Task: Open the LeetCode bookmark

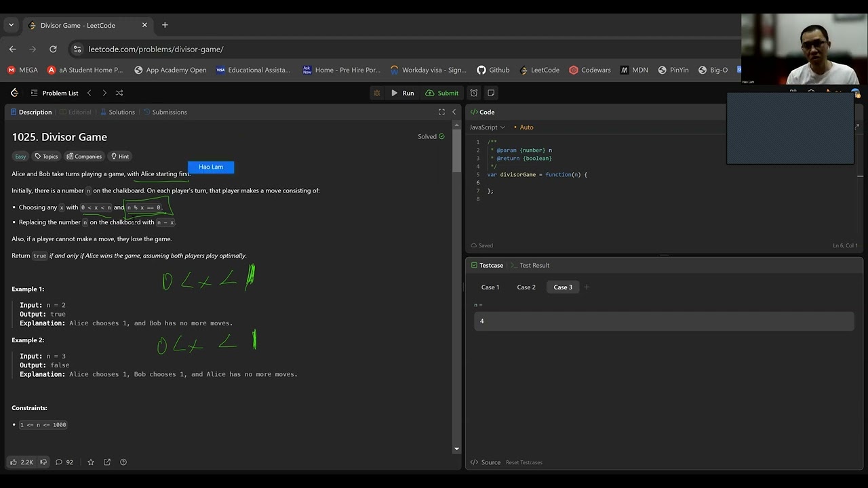Action: (x=539, y=70)
